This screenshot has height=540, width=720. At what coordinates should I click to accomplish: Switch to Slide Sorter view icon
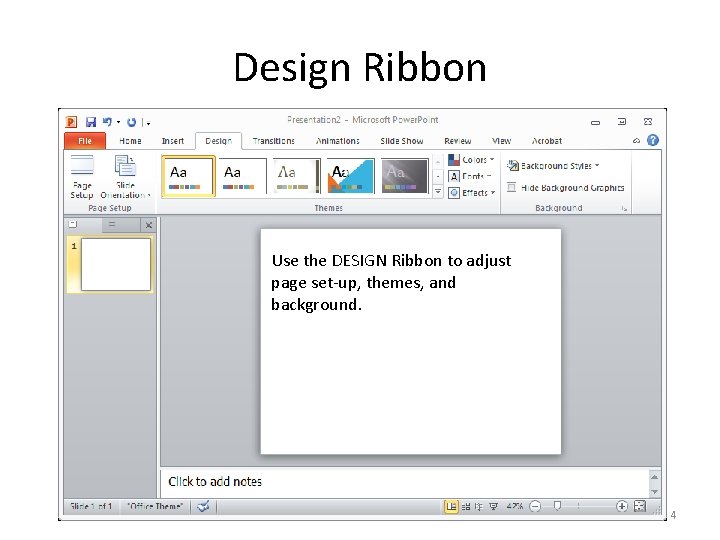click(x=466, y=506)
